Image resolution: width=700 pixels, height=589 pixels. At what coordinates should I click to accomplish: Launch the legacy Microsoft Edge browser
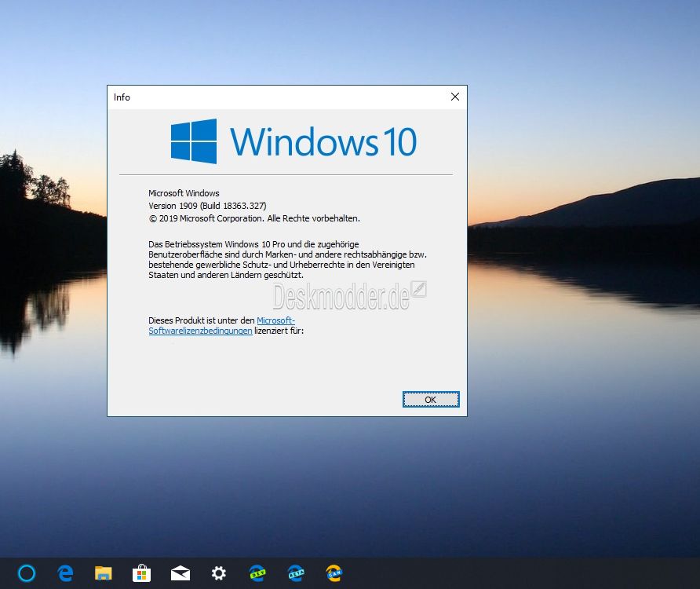pyautogui.click(x=65, y=573)
